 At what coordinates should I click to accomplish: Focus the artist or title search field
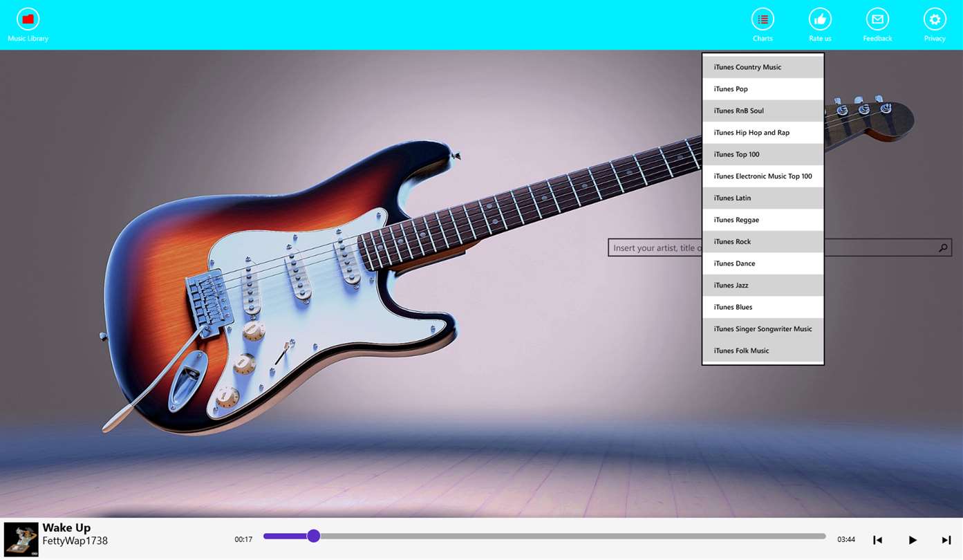pos(779,248)
